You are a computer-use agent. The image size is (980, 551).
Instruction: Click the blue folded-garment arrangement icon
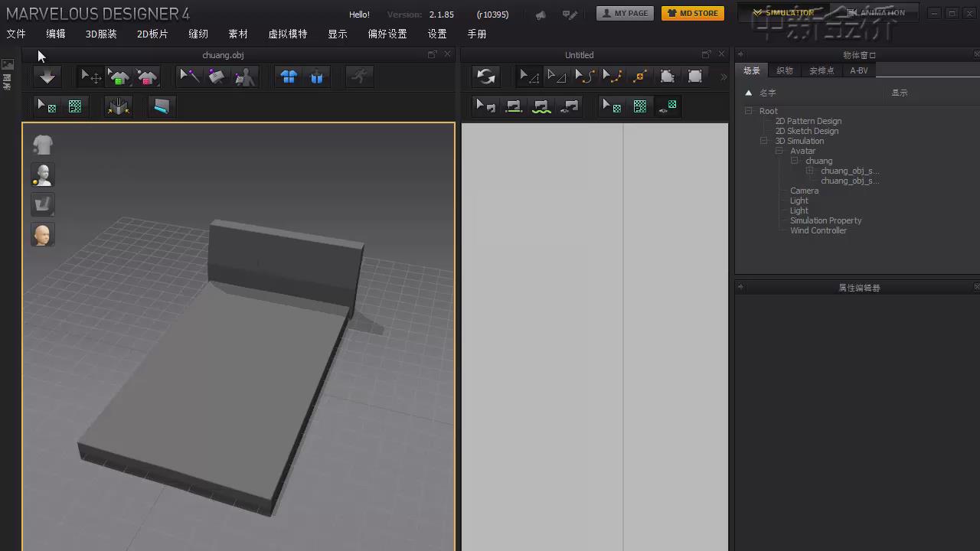[x=317, y=77]
